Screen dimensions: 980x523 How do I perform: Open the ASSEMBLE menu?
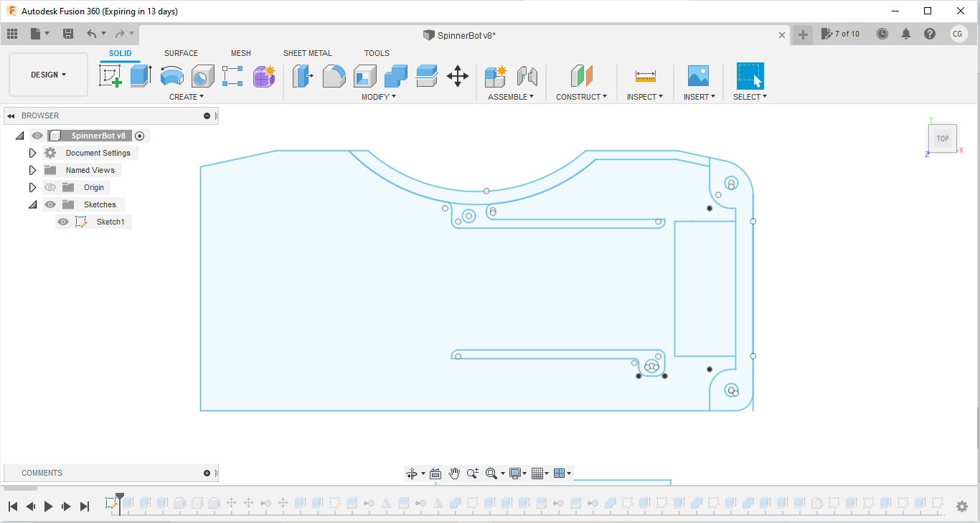click(x=511, y=97)
